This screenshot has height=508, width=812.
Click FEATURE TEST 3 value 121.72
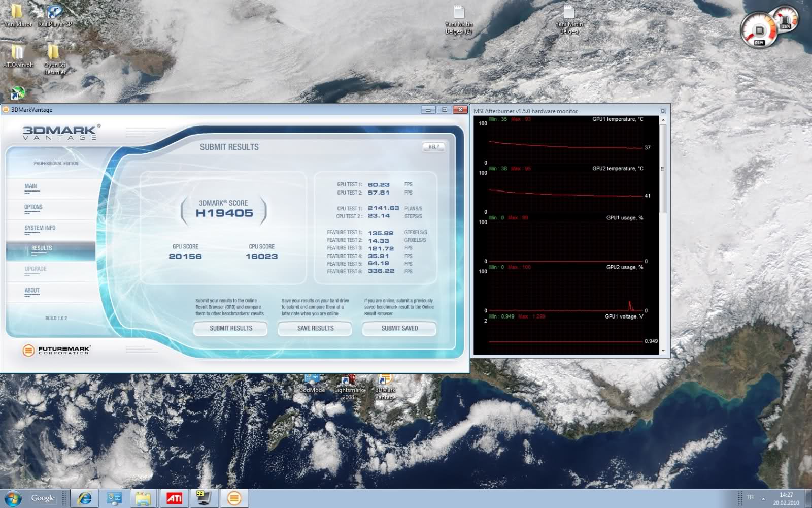pyautogui.click(x=381, y=248)
